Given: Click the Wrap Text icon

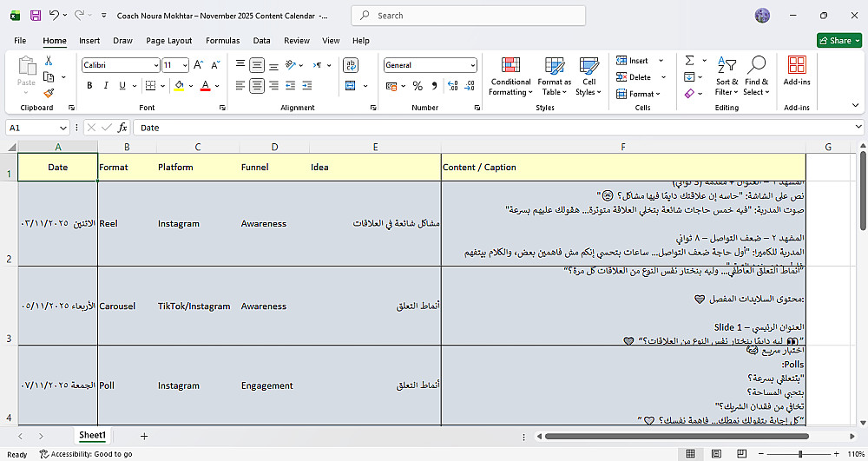Looking at the screenshot, I should click(351, 65).
